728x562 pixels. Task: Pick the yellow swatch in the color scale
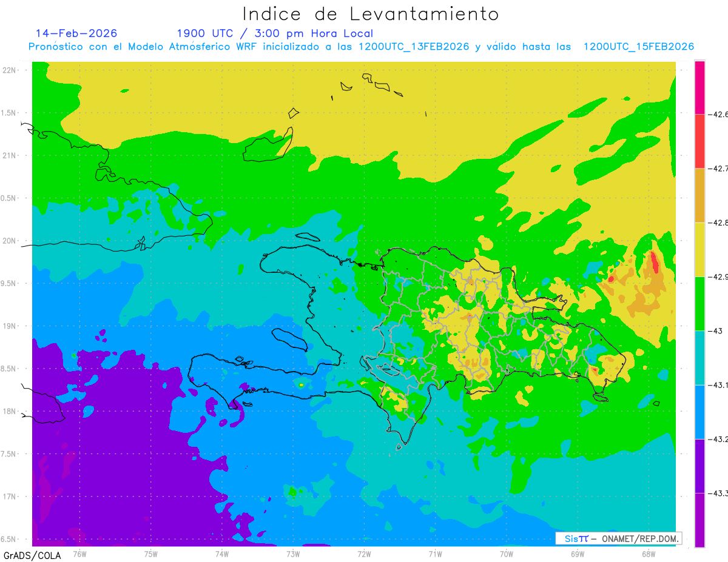pyautogui.click(x=699, y=249)
